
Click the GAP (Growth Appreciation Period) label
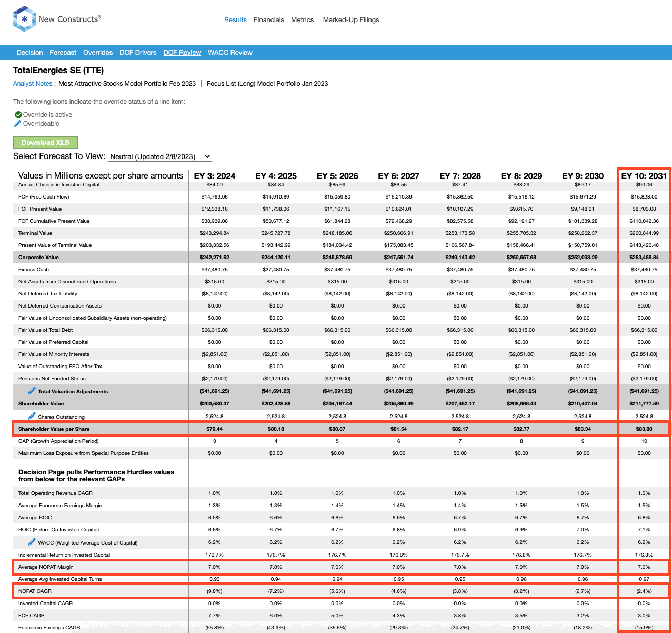[58, 441]
